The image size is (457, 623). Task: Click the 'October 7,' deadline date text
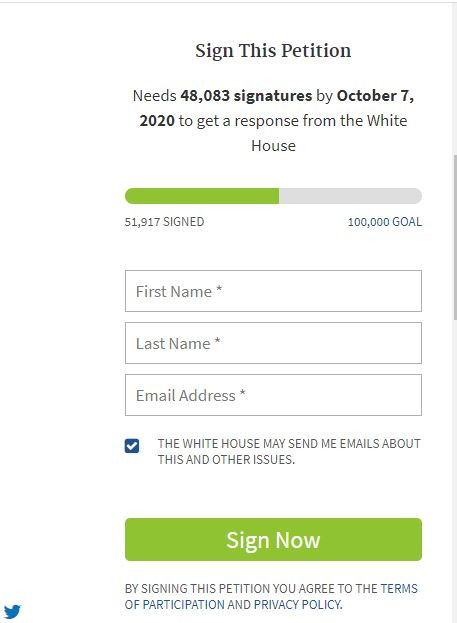point(376,96)
